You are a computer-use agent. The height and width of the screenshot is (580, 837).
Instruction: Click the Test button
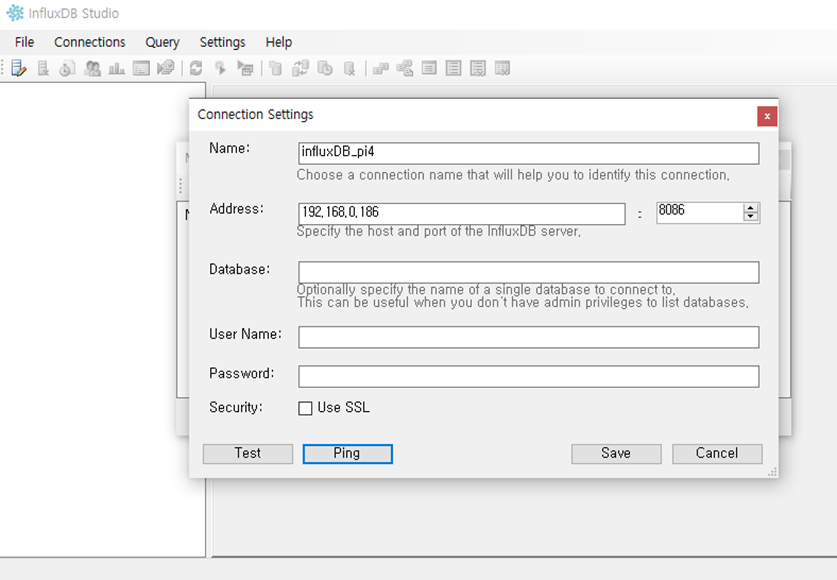[248, 454]
